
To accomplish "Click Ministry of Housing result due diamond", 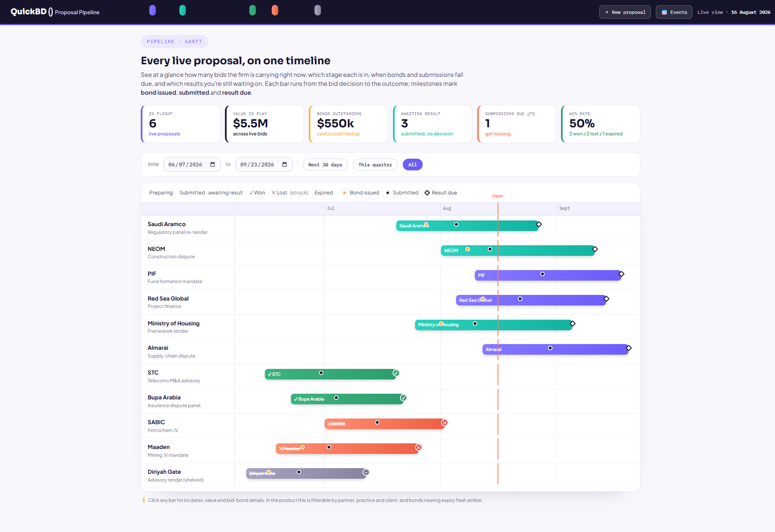I will [572, 324].
